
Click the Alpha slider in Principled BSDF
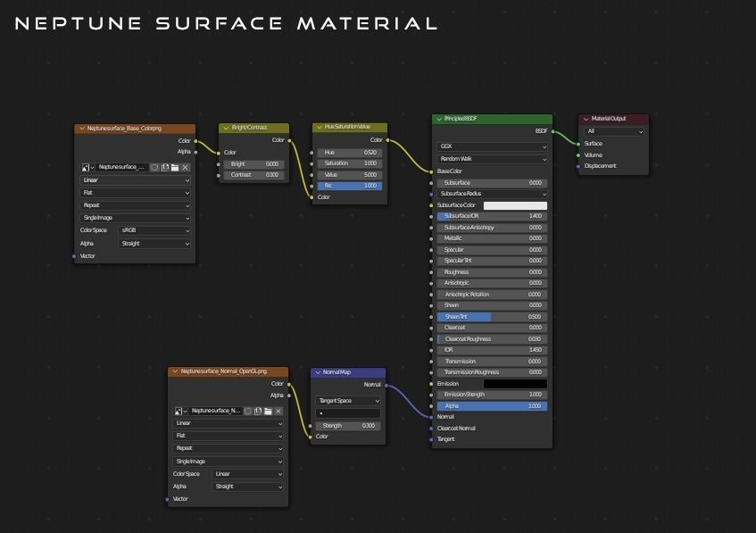[493, 406]
